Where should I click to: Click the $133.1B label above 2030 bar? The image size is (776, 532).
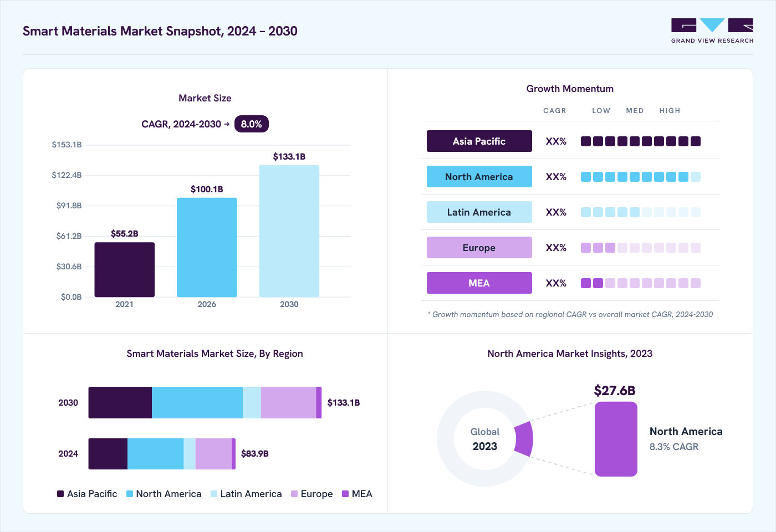pyautogui.click(x=289, y=157)
